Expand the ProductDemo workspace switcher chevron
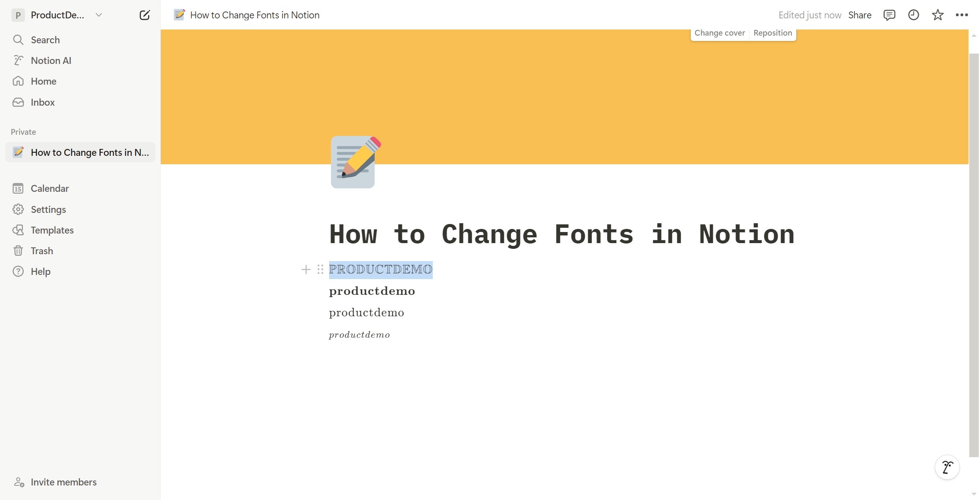Image resolution: width=980 pixels, height=500 pixels. point(99,15)
